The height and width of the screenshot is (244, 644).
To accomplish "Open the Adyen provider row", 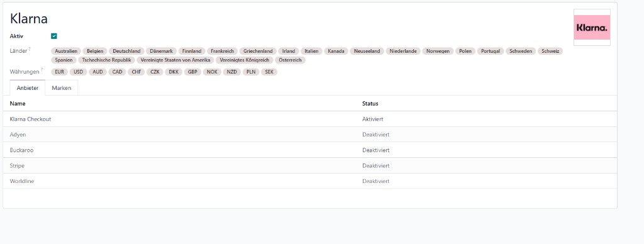I will click(x=309, y=135).
